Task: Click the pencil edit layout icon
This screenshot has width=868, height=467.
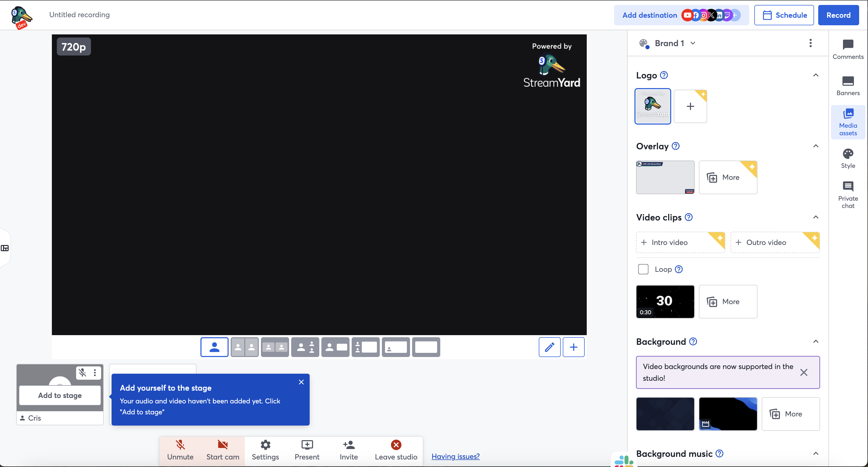Action: (549, 347)
